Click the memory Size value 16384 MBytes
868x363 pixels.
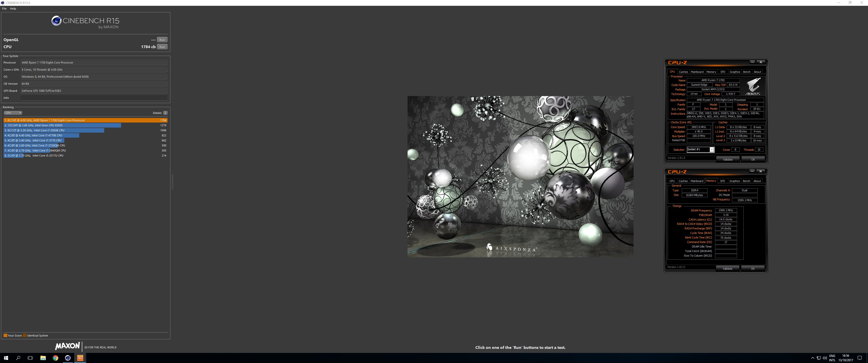click(x=694, y=195)
